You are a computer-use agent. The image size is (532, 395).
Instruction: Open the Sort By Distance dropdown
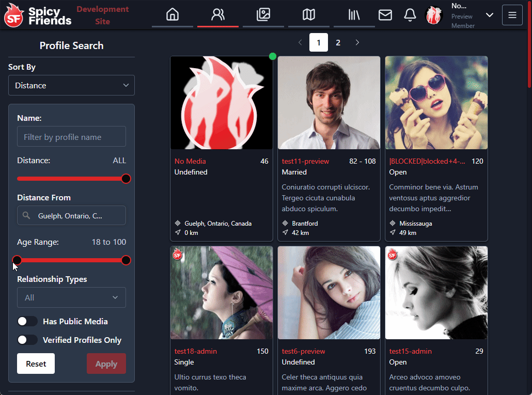click(x=71, y=85)
